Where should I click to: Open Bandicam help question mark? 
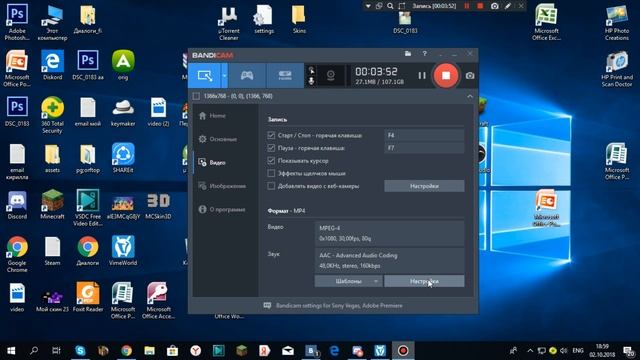coord(424,54)
